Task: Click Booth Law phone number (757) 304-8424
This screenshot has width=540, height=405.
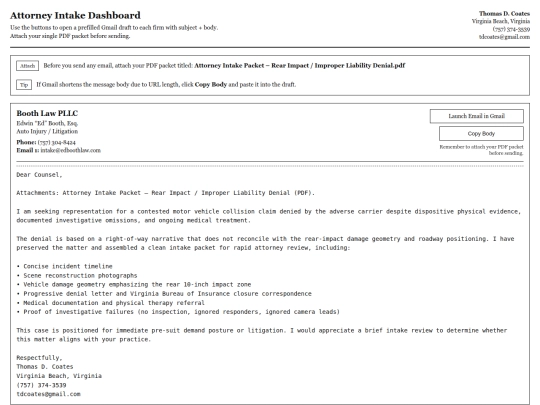Action: click(56, 142)
